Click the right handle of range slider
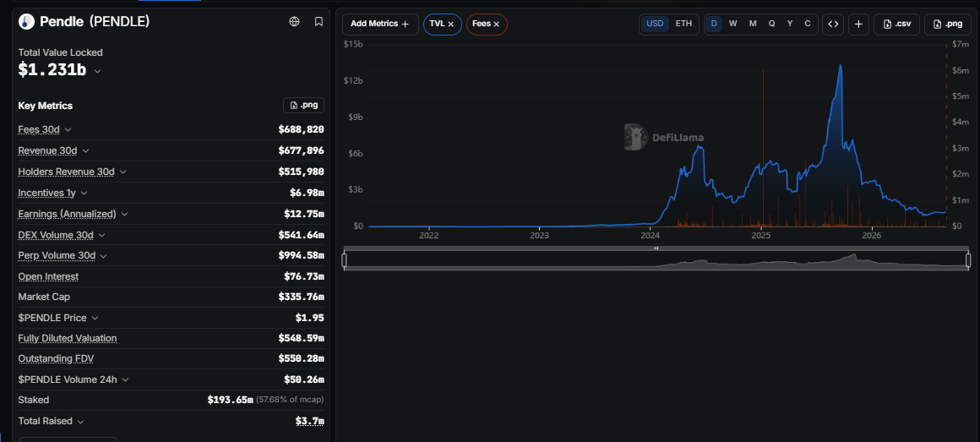The image size is (980, 442). point(968,260)
